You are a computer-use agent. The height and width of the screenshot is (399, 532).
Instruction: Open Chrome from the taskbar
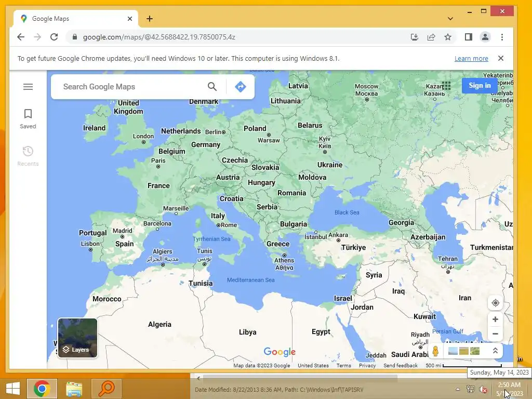point(42,389)
